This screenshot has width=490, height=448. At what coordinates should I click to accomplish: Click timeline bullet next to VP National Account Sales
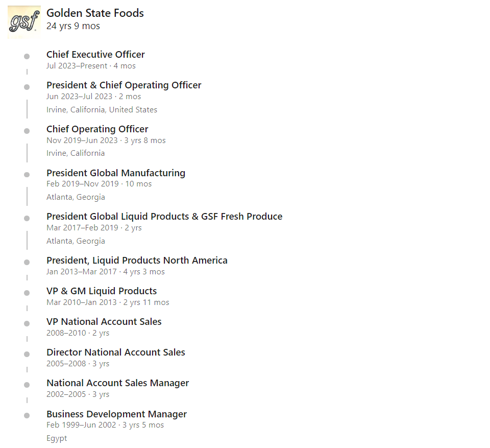(x=27, y=323)
